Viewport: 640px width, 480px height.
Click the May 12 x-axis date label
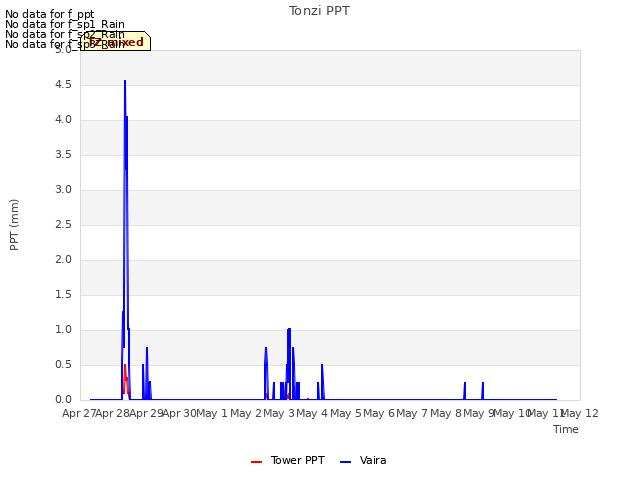click(x=580, y=413)
